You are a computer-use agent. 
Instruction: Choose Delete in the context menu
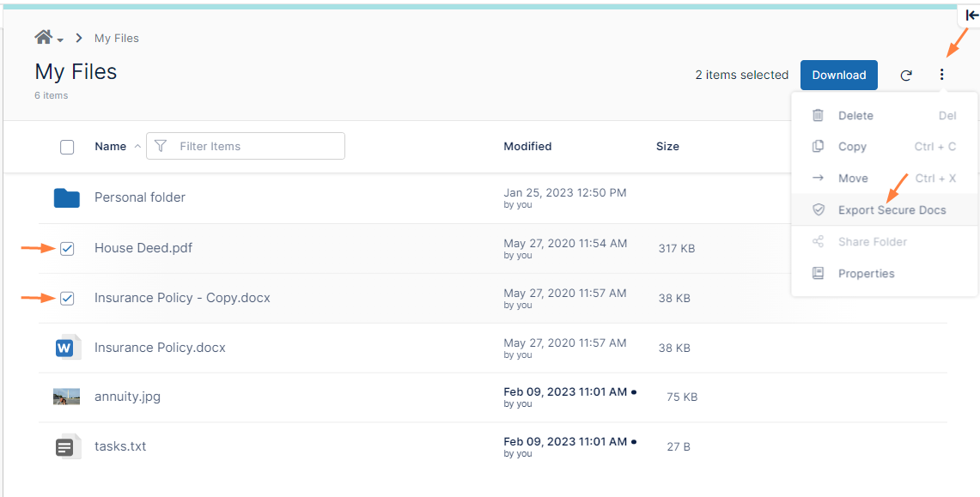(x=855, y=116)
